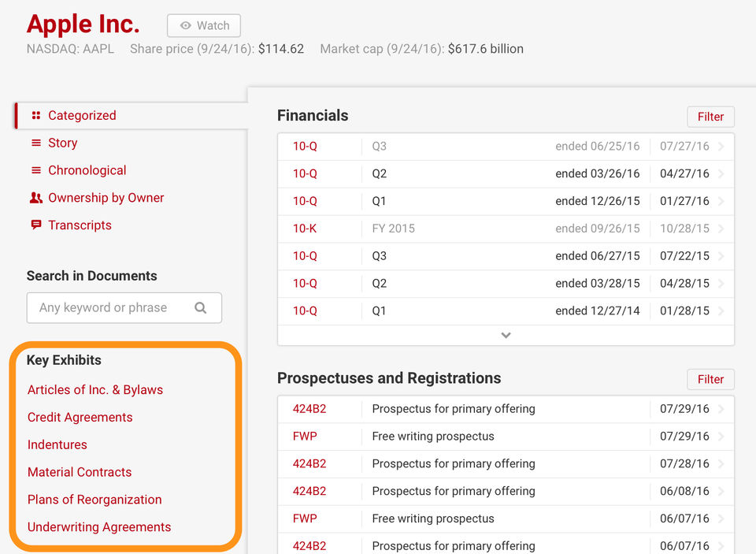756x554 pixels.
Task: Open Chronological view via its list icon
Action: pos(36,170)
